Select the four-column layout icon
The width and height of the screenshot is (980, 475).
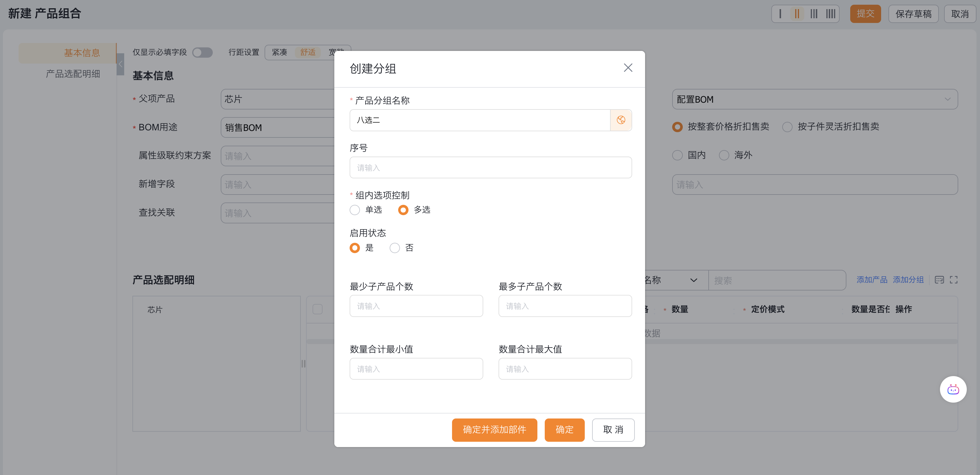point(830,14)
